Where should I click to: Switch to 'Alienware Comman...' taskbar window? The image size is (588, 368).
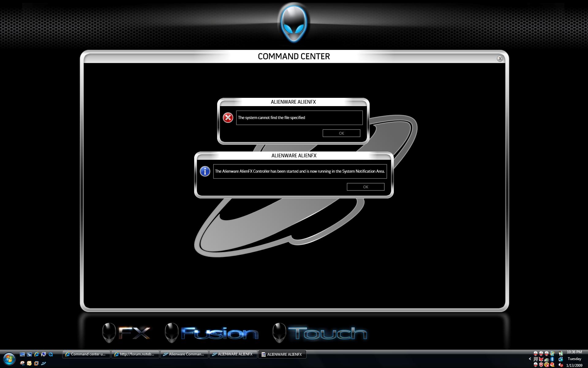coord(184,354)
